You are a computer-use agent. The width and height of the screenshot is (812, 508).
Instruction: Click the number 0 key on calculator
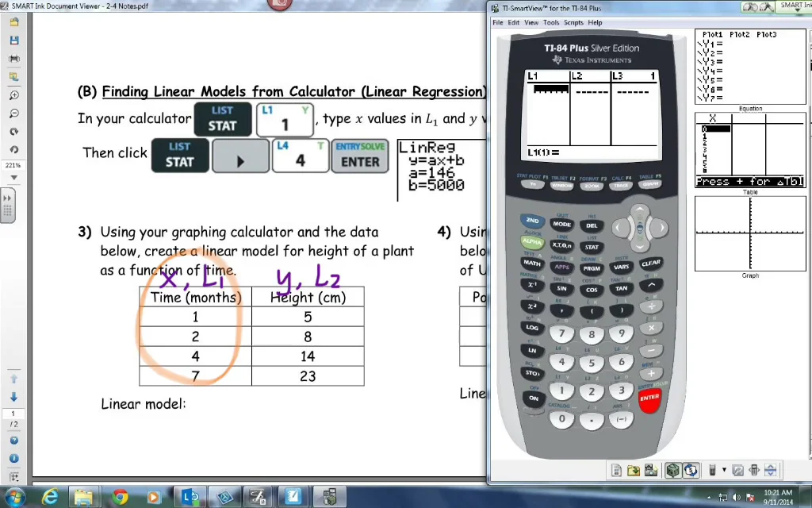[x=562, y=419]
